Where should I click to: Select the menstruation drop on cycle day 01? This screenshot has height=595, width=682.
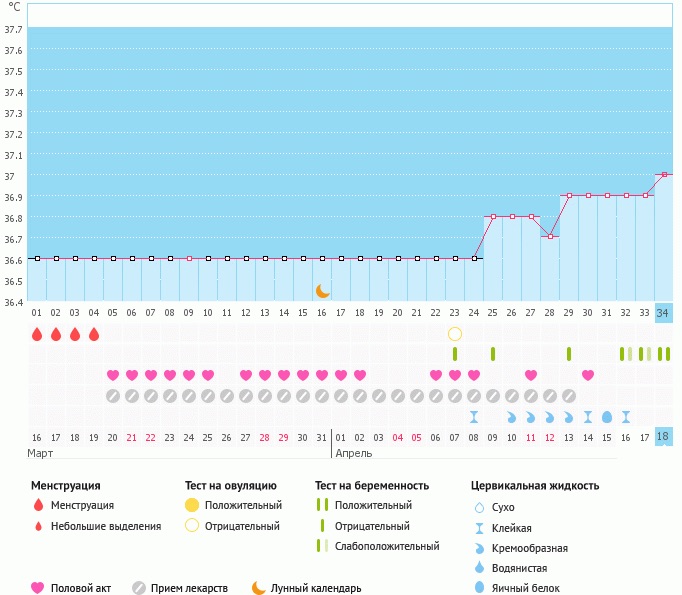coord(37,334)
